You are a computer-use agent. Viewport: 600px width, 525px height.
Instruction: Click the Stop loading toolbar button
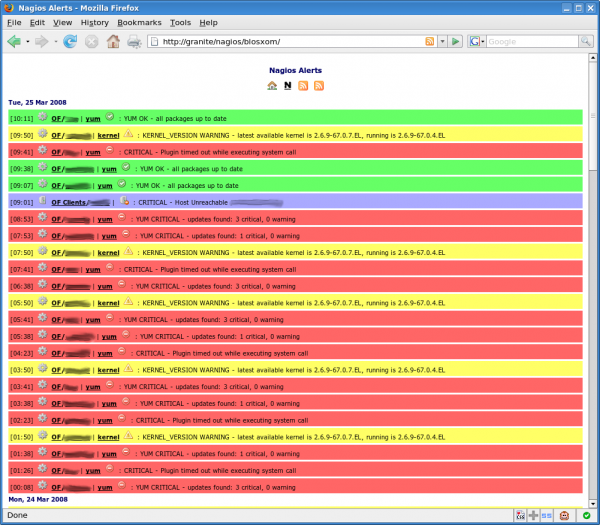coord(91,42)
